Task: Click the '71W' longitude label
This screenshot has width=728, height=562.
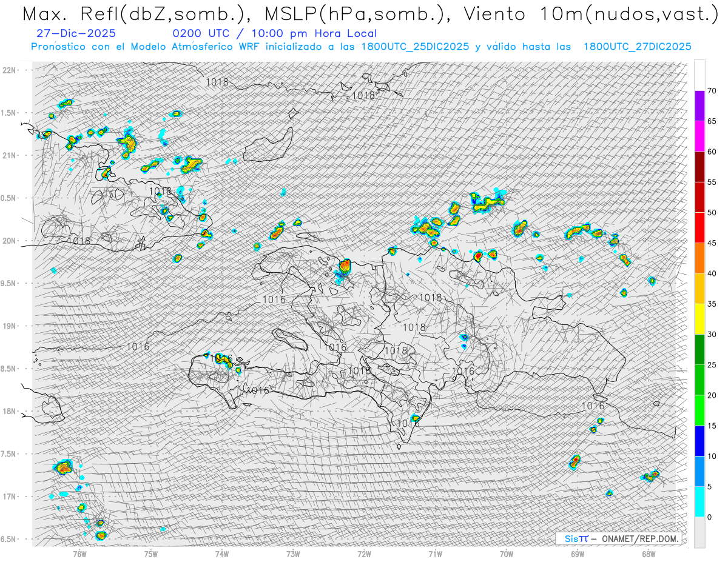Action: click(x=435, y=554)
